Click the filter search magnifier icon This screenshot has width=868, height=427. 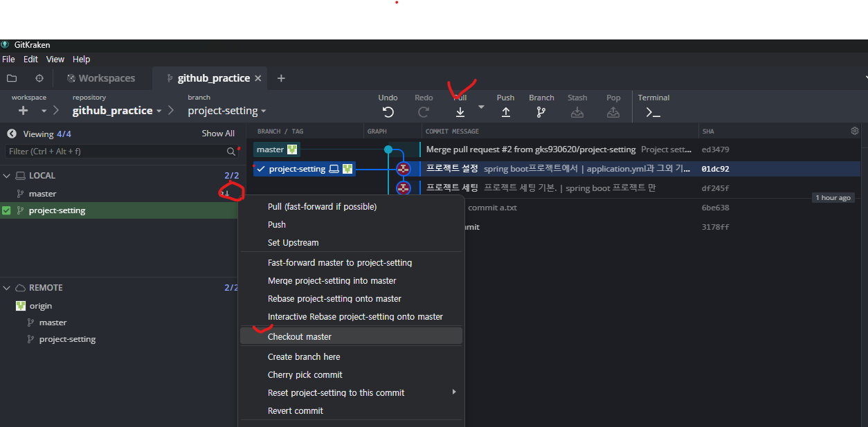coord(230,151)
